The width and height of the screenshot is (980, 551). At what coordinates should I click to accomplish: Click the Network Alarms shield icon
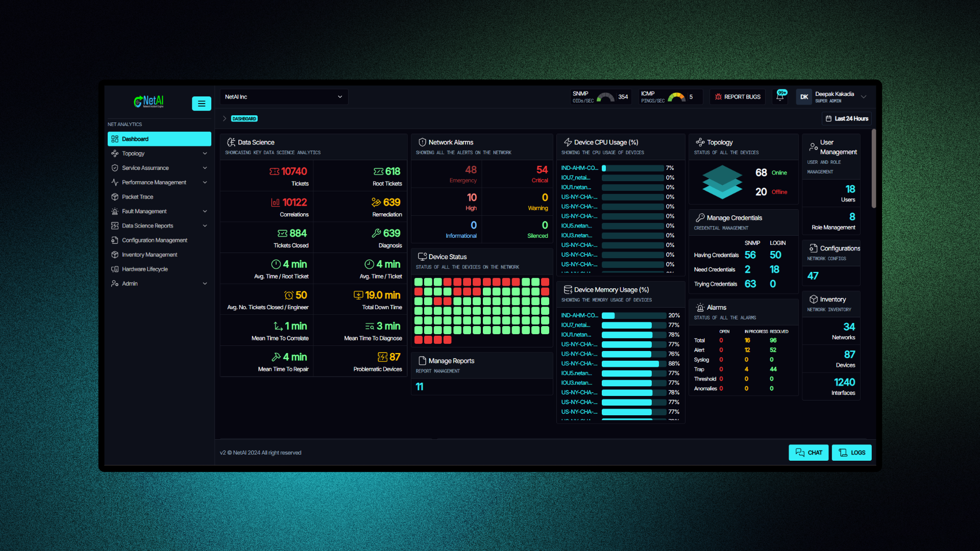(x=422, y=142)
